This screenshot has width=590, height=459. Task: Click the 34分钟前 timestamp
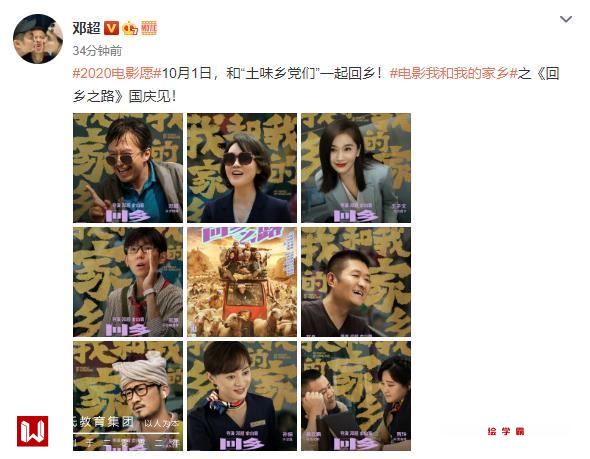(x=97, y=51)
